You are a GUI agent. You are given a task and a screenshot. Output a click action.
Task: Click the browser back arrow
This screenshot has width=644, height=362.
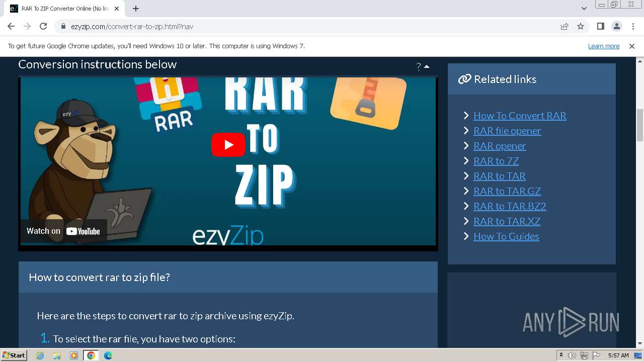[11, 27]
